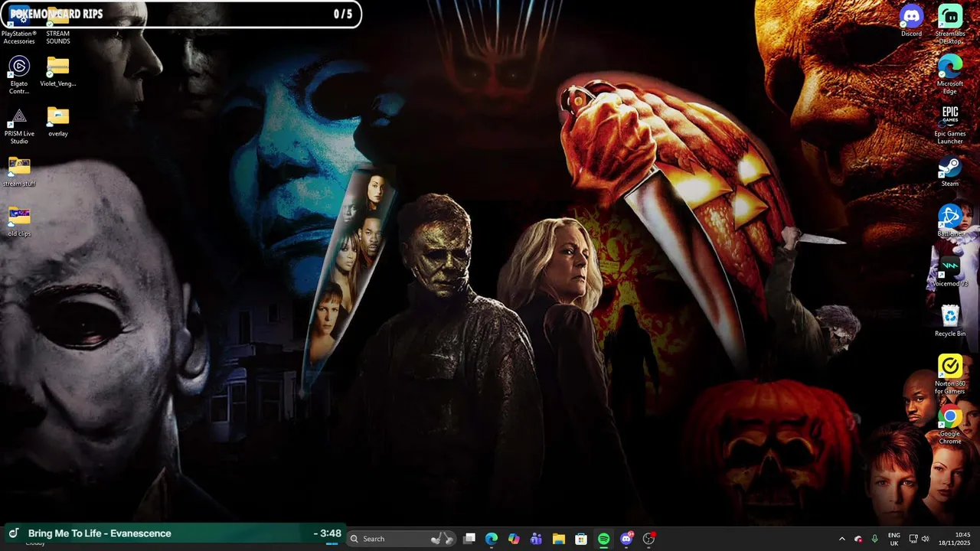
Task: Open the Recycle Bin
Action: [950, 321]
